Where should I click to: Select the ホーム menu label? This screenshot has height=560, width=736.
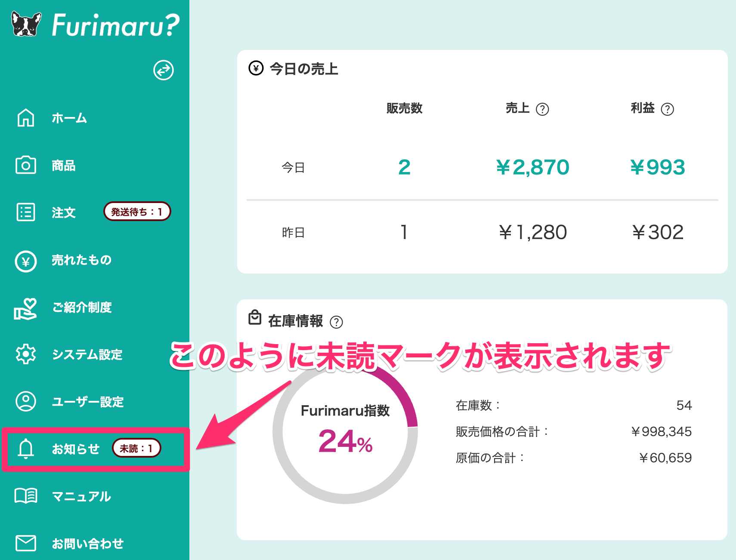(x=69, y=118)
